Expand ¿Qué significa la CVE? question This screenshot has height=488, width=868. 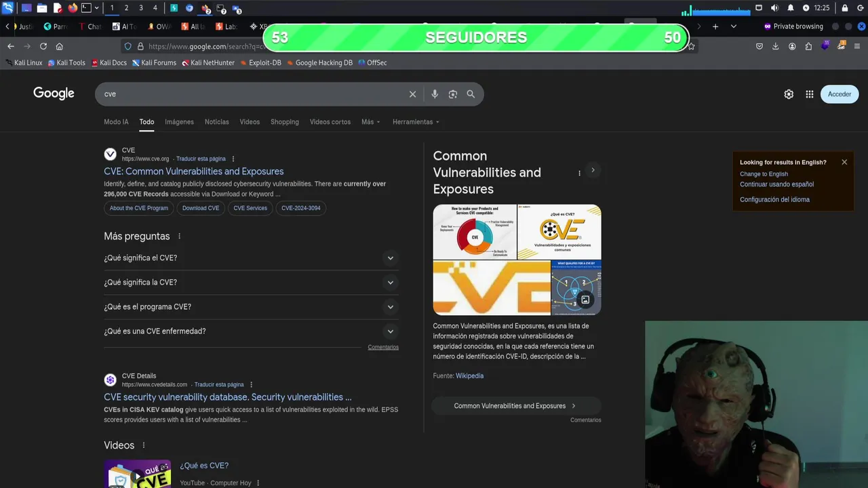coord(251,283)
